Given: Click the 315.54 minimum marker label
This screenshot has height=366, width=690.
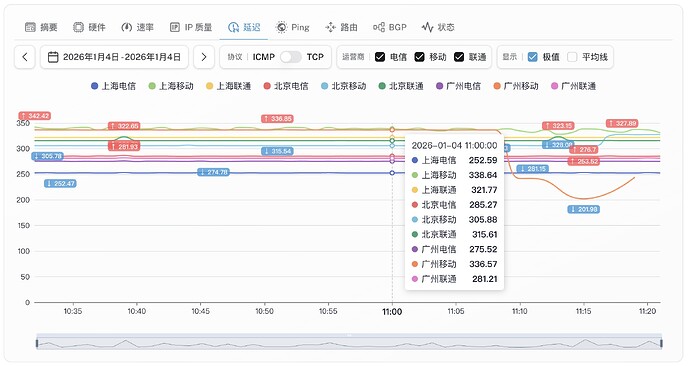Looking at the screenshot, I should click(277, 151).
